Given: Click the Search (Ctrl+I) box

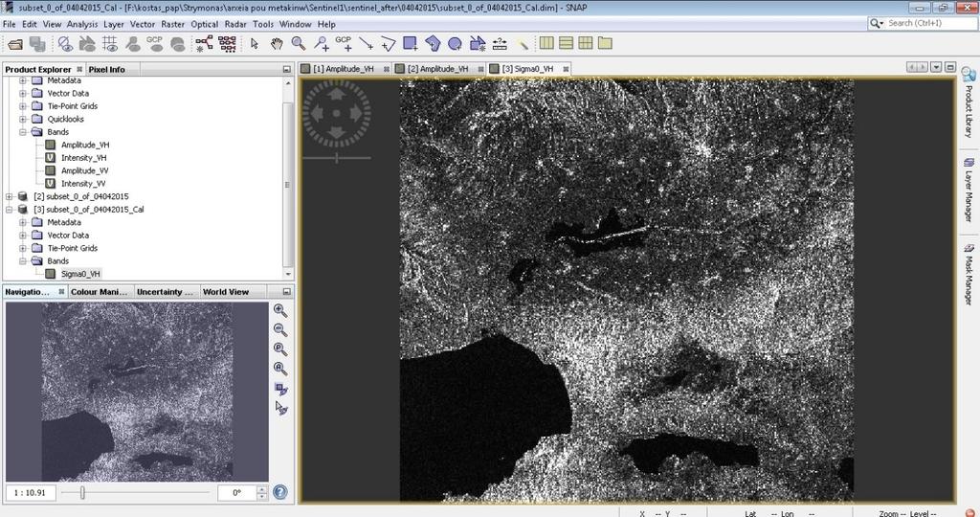Looking at the screenshot, I should point(924,23).
